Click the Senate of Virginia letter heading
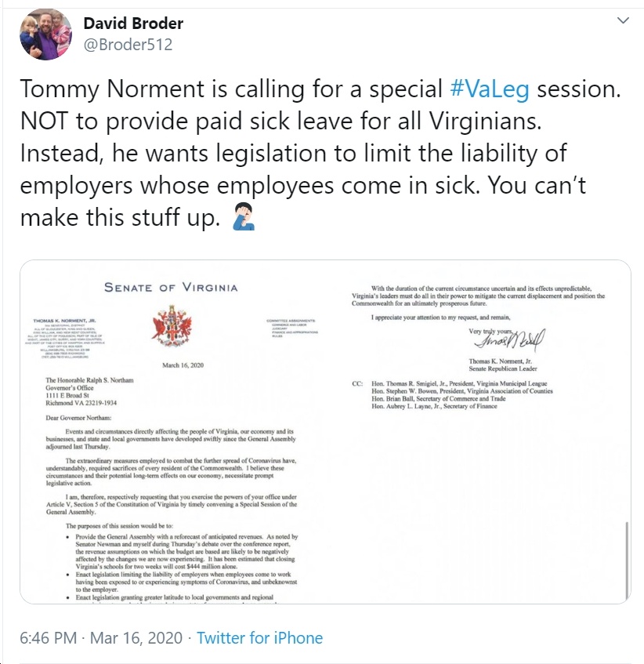Viewport: 644px width, 664px height. pyautogui.click(x=171, y=288)
